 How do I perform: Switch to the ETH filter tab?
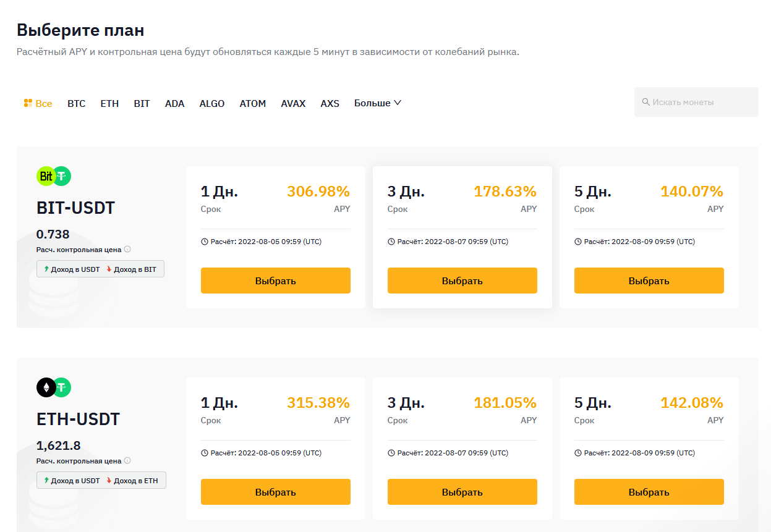[x=109, y=104]
